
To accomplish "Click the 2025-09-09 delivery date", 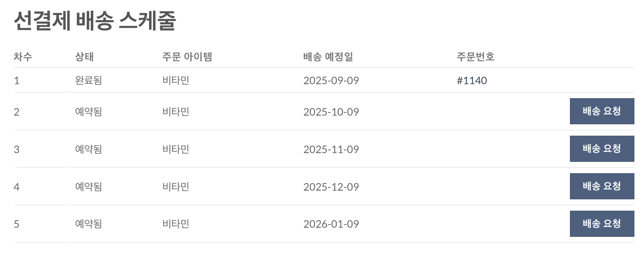I will click(331, 81).
